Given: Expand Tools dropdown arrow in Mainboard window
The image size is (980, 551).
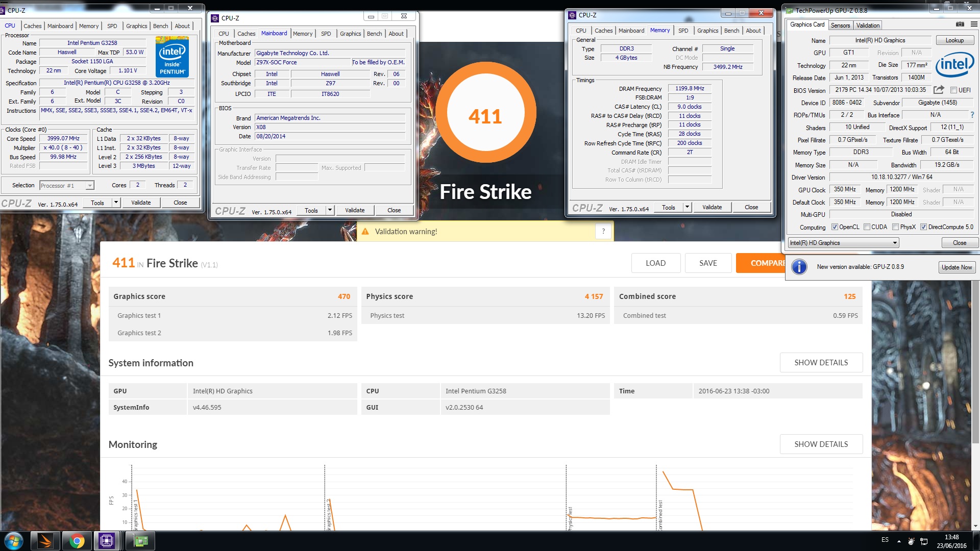Looking at the screenshot, I should pos(330,210).
